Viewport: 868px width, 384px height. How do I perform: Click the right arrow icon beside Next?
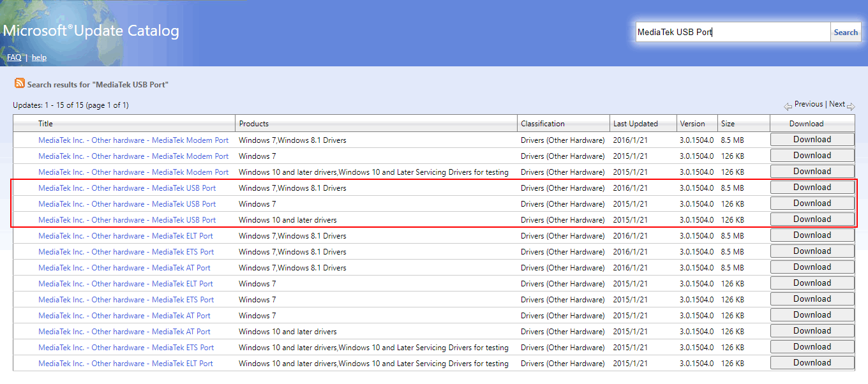click(x=851, y=106)
